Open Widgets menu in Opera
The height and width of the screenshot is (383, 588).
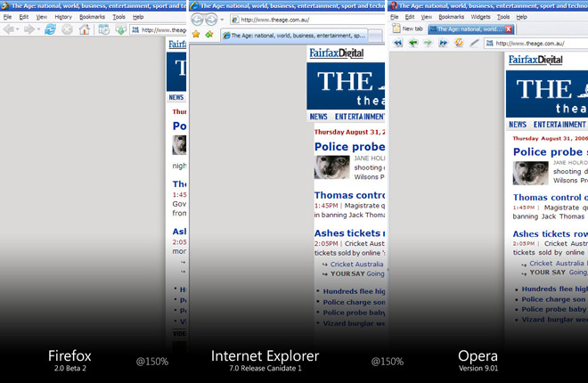(480, 17)
